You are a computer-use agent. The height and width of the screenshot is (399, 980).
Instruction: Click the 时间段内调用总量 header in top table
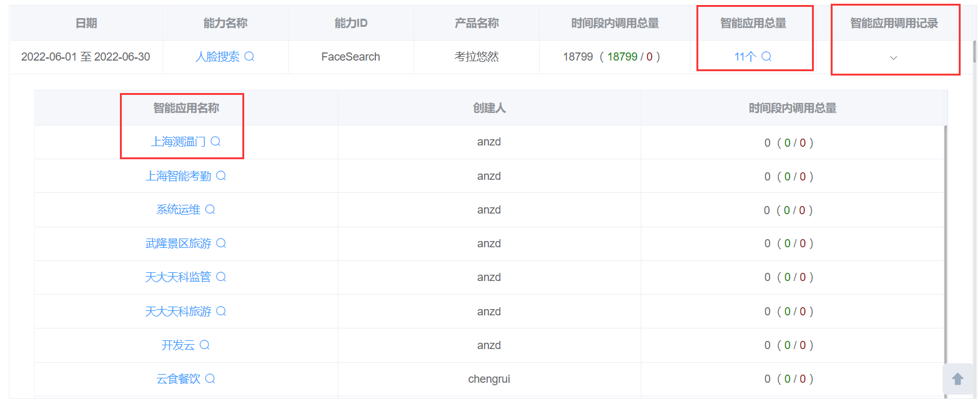[x=615, y=23]
